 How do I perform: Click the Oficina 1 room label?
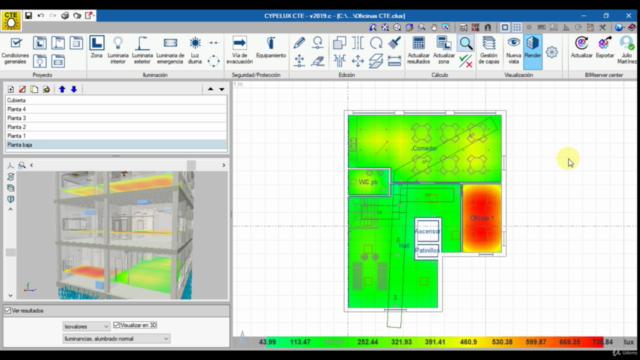482,218
